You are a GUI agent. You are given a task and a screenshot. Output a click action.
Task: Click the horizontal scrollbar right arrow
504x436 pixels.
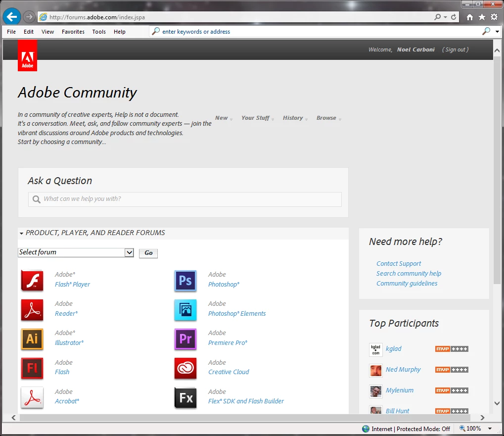point(482,418)
